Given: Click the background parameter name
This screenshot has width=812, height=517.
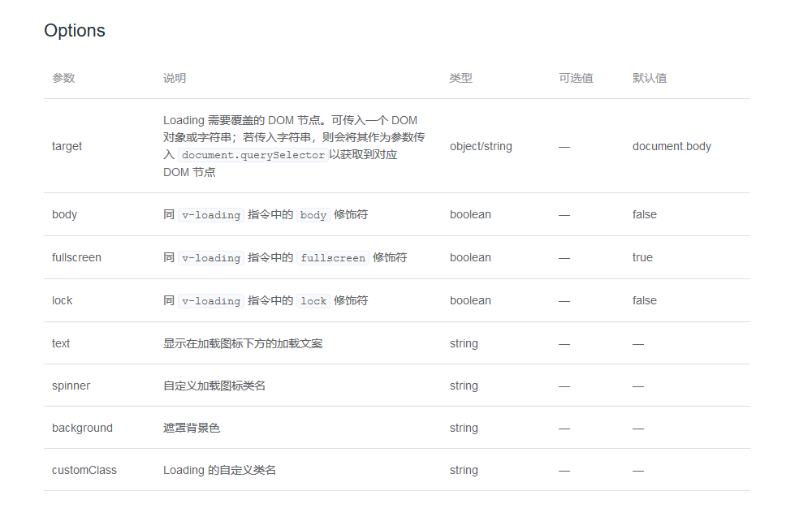Looking at the screenshot, I should click(82, 428).
